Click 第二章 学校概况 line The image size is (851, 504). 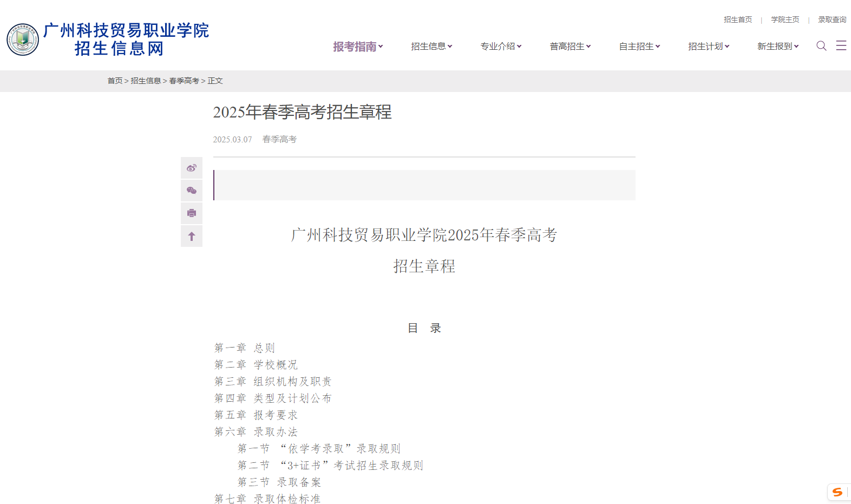(256, 364)
